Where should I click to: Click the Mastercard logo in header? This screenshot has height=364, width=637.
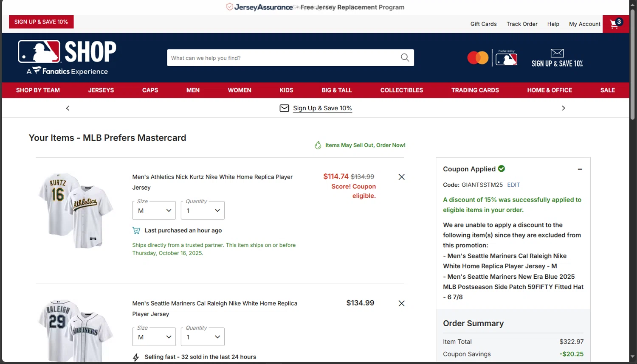(x=478, y=58)
